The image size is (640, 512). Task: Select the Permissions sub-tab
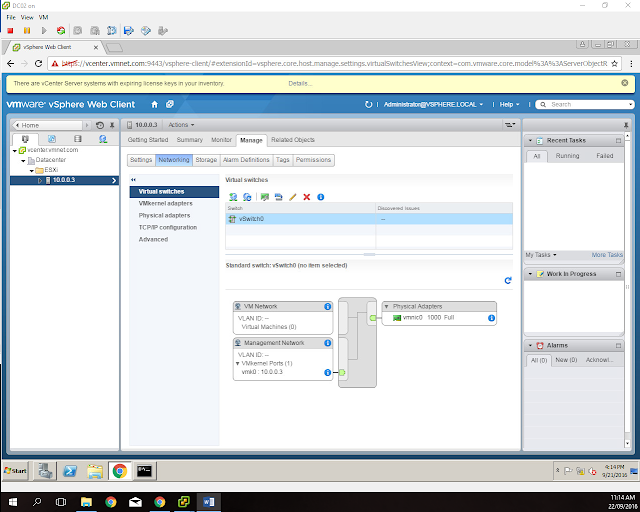click(x=313, y=160)
